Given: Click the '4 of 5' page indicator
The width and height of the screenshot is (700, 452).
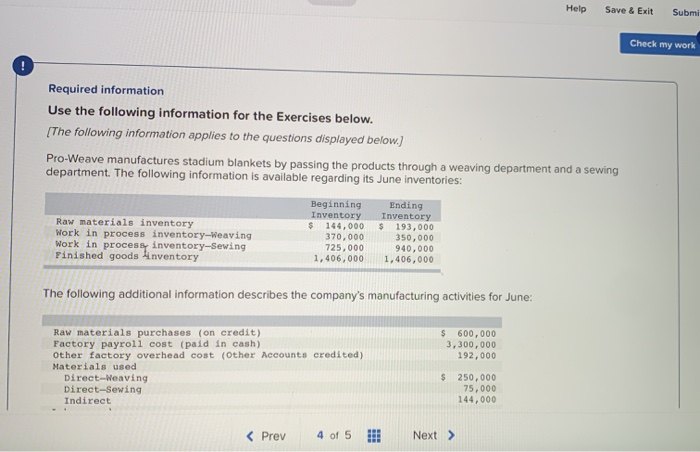Looking at the screenshot, I should [334, 435].
